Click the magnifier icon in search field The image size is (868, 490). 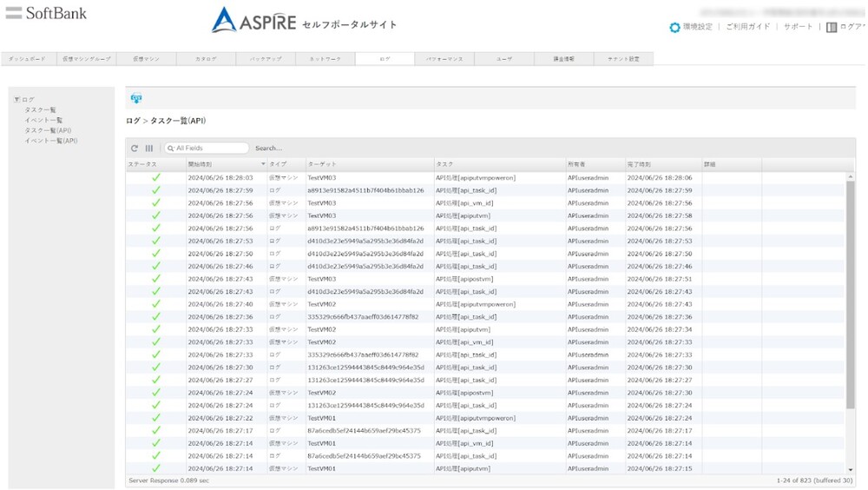(x=170, y=149)
